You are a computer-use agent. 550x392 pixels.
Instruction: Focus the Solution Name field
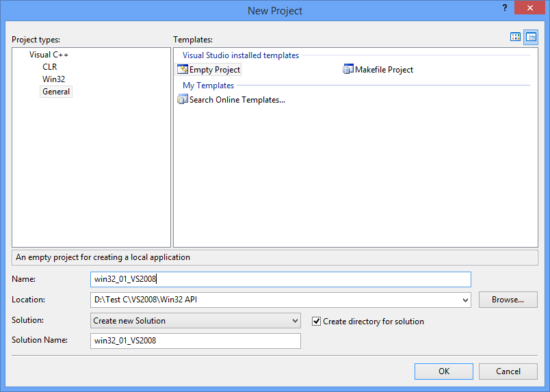[x=196, y=341]
